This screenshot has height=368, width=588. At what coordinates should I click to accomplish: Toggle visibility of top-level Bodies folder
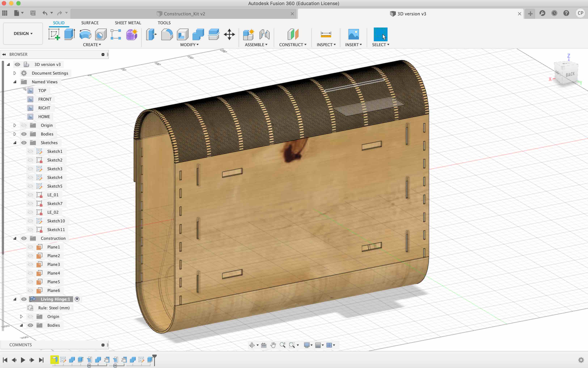tap(24, 134)
